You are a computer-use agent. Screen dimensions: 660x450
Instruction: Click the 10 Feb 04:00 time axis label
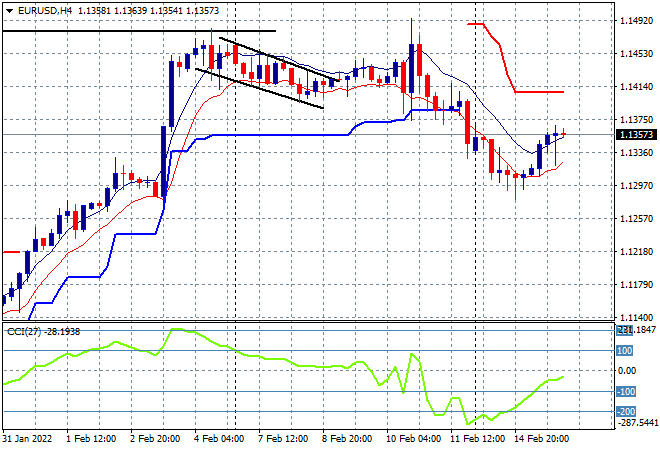[x=413, y=439]
